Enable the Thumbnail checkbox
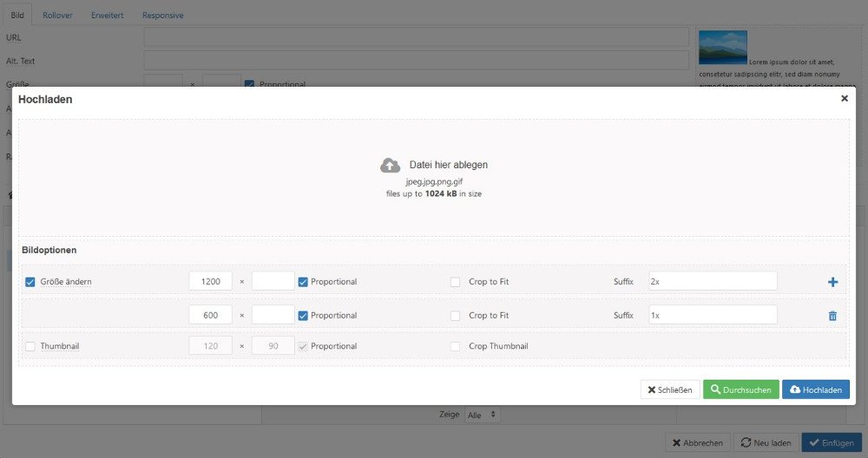This screenshot has height=458, width=868. (x=30, y=346)
